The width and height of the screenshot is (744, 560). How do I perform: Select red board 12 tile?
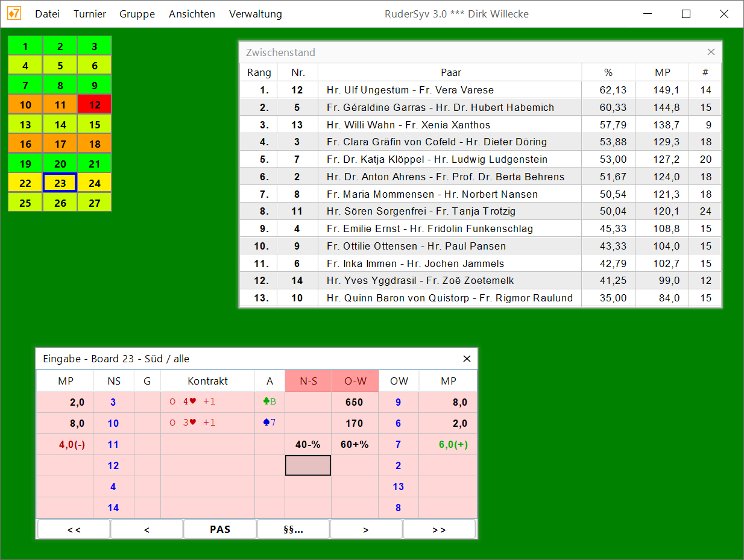tap(95, 104)
